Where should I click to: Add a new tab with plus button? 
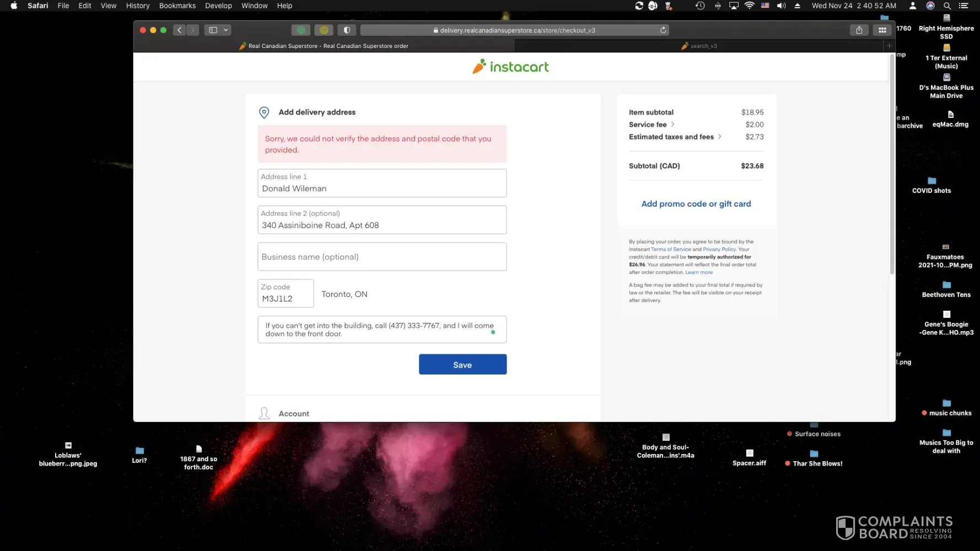pyautogui.click(x=889, y=46)
